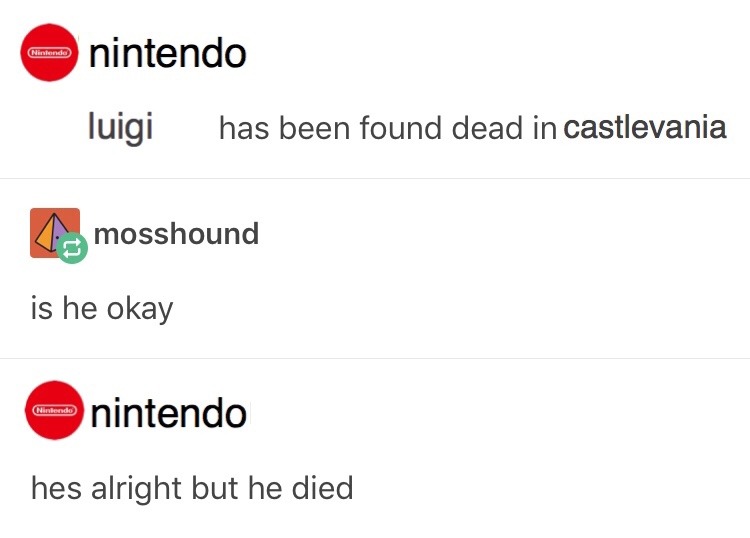Open mosshound's pyramid avatar

pyautogui.click(x=52, y=231)
